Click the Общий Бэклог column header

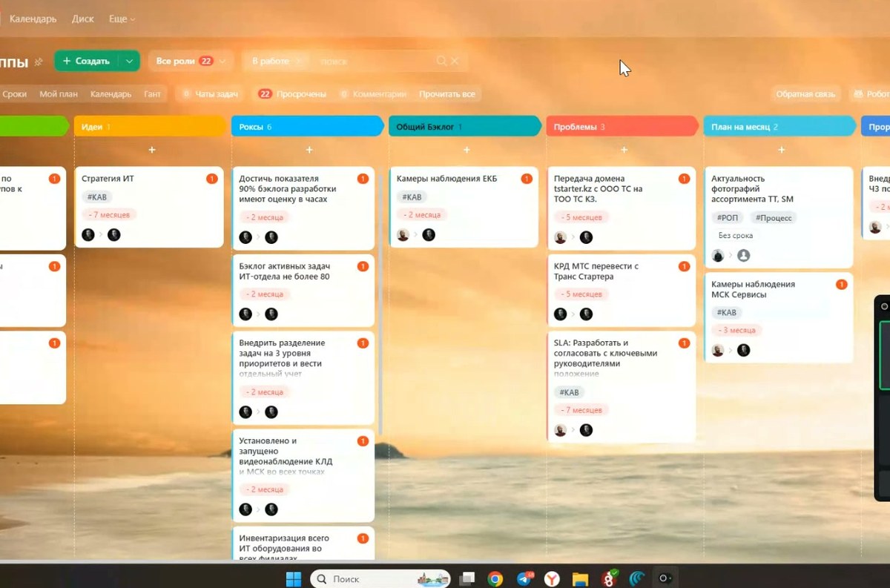pos(464,127)
